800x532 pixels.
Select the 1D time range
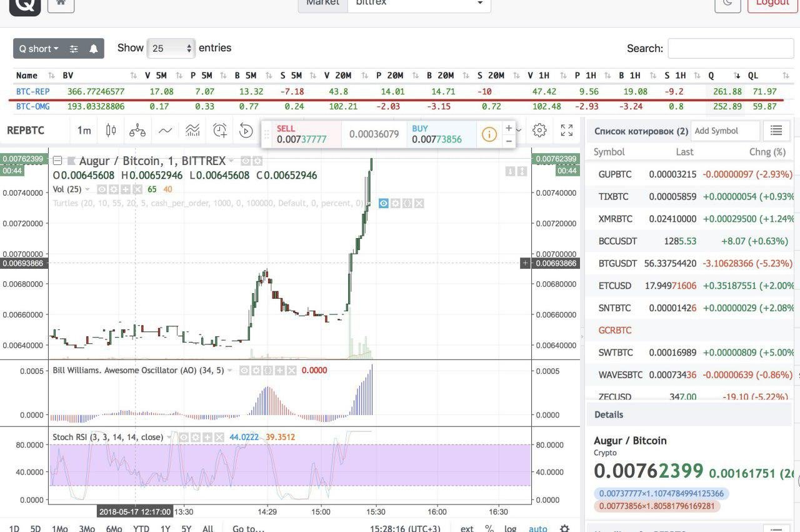click(x=14, y=528)
